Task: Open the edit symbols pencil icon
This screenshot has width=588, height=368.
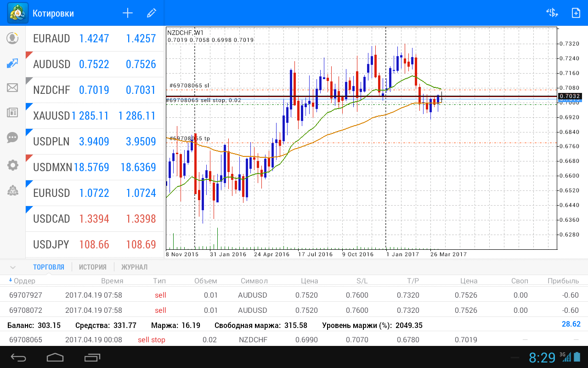Action: pyautogui.click(x=151, y=13)
